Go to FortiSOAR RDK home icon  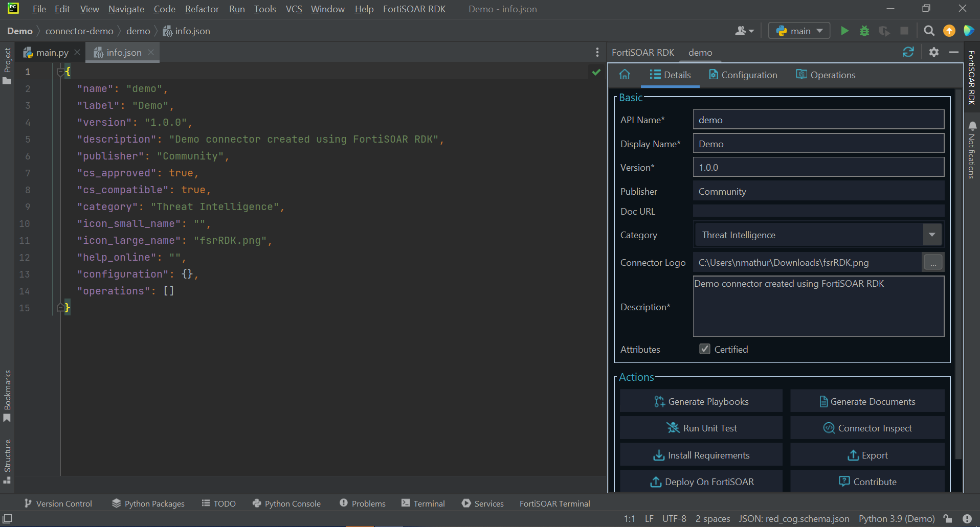625,75
